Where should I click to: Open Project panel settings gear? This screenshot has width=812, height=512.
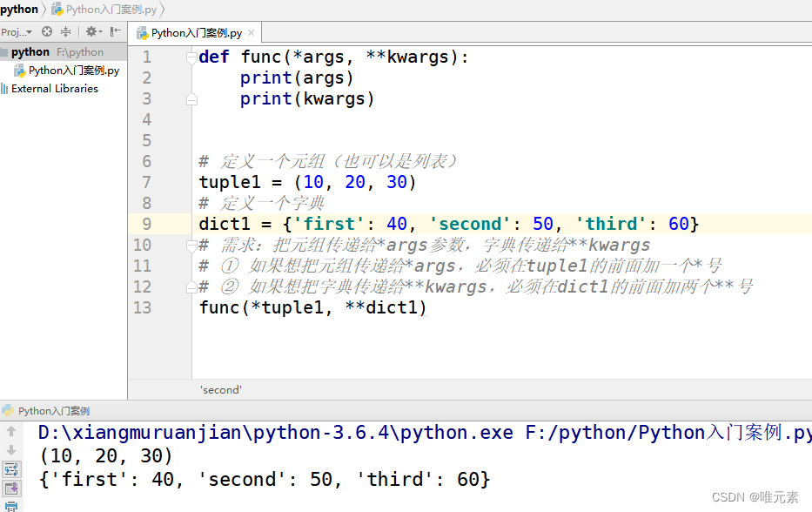tap(91, 31)
